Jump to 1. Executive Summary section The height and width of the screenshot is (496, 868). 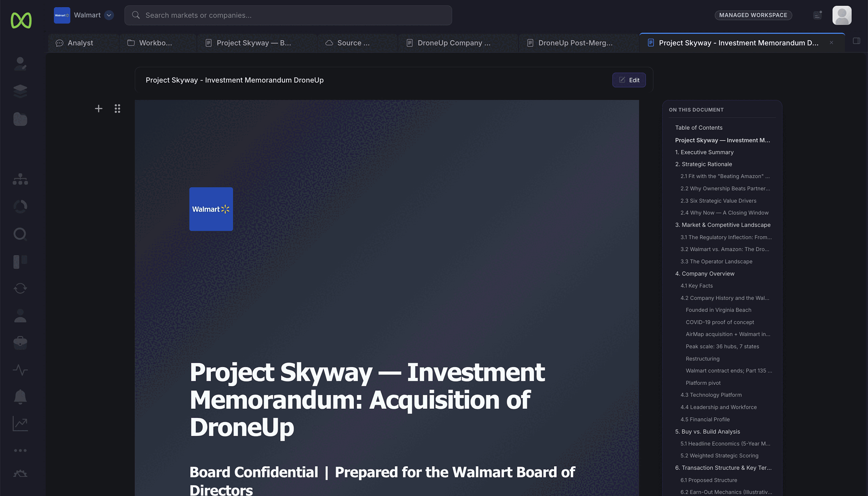[704, 152]
